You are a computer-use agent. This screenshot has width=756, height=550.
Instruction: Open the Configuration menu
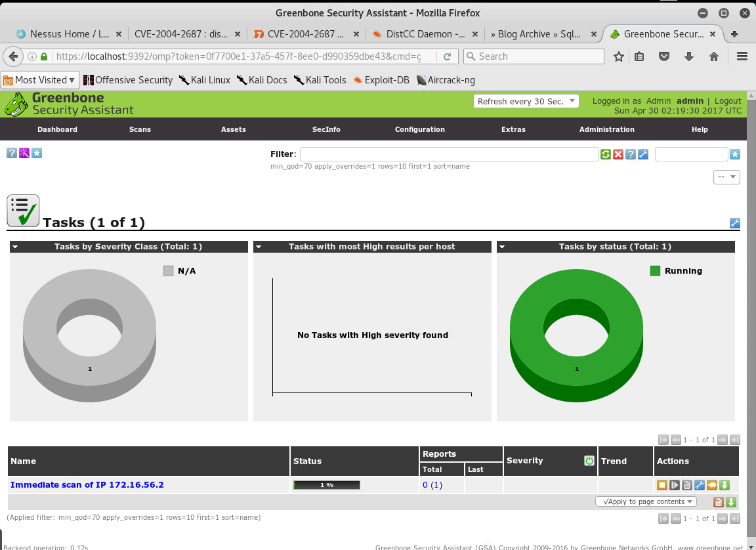coord(420,129)
